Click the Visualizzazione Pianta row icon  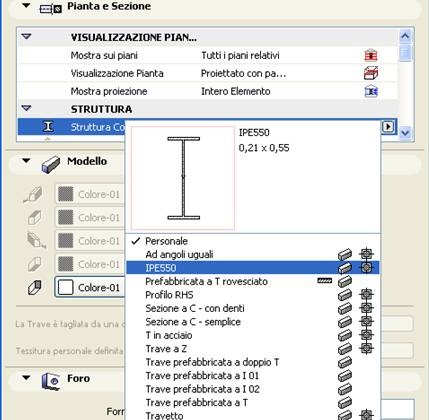point(371,73)
